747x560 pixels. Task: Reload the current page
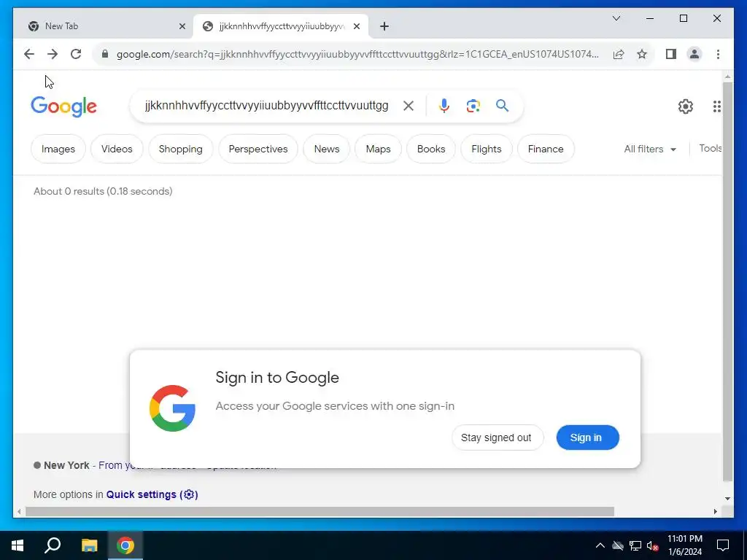tap(76, 54)
